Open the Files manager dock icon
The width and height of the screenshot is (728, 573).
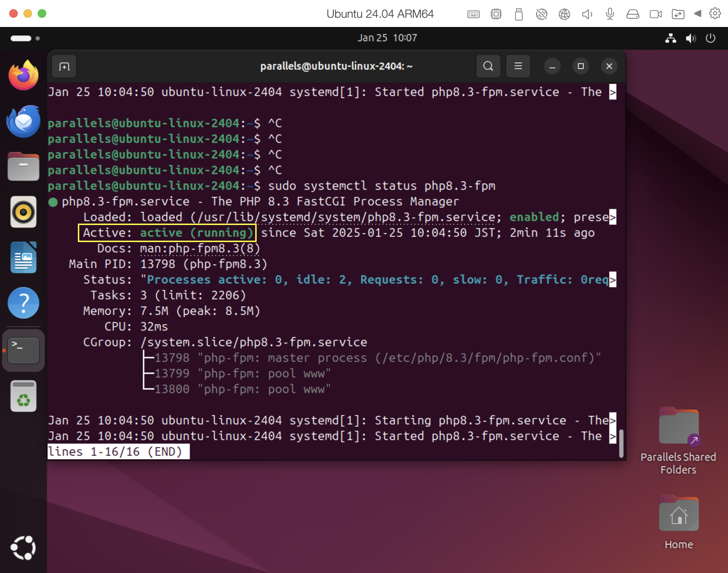23,167
